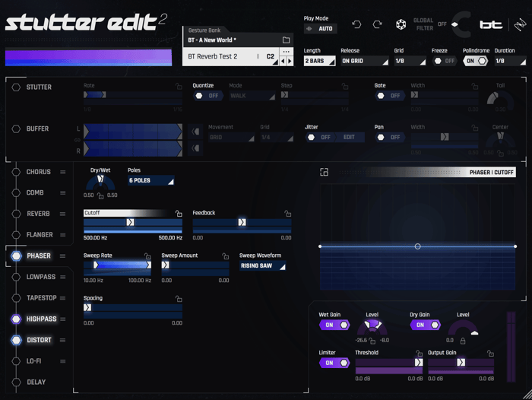
Task: Toggle the Cutoff lock icon
Action: coord(179,213)
